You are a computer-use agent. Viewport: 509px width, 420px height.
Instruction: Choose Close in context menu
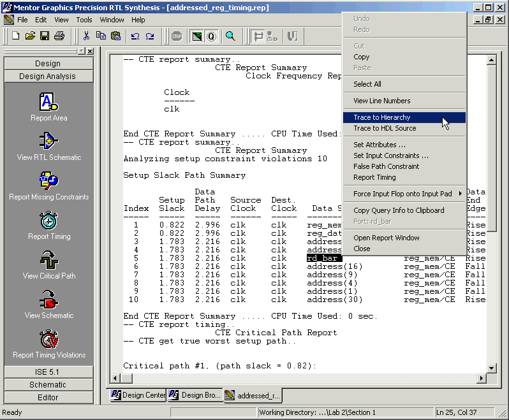[404, 249]
